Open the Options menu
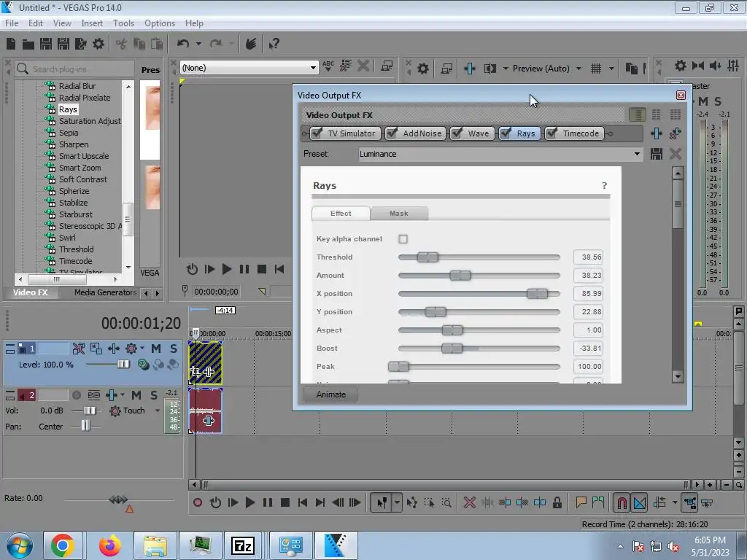747x560 pixels. tap(160, 23)
